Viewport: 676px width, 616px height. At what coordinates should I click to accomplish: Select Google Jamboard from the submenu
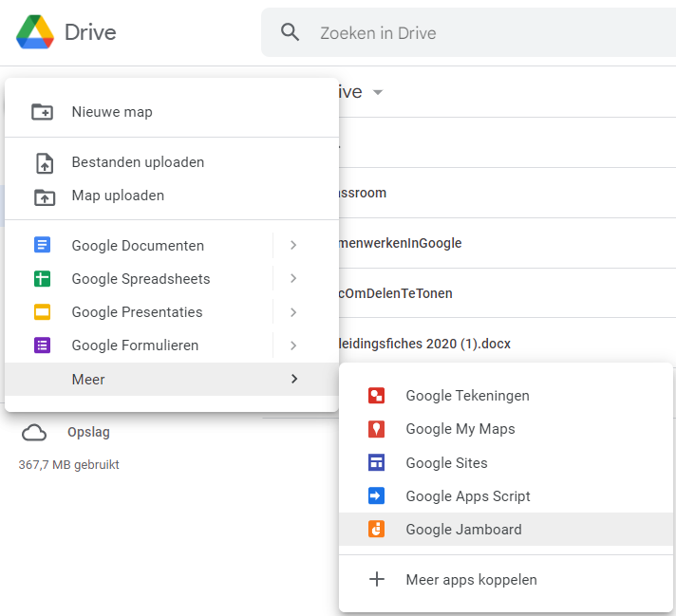(x=506, y=529)
